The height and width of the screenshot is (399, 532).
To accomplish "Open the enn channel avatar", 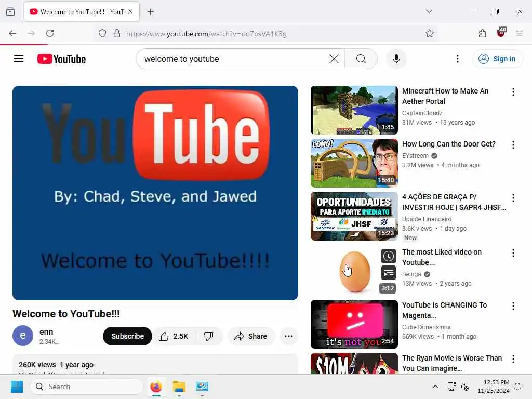I will (x=23, y=336).
